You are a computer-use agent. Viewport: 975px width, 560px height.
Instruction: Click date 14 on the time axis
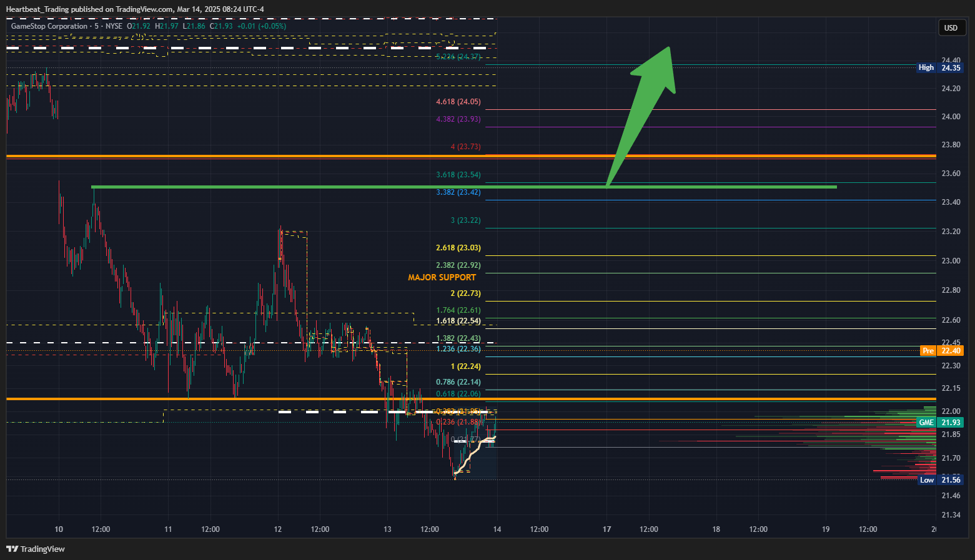[x=497, y=529]
